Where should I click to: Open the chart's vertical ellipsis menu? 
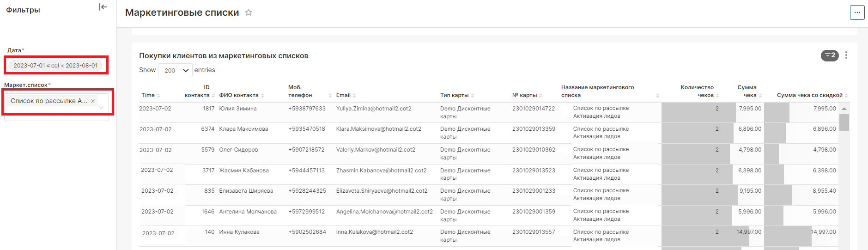coord(846,55)
